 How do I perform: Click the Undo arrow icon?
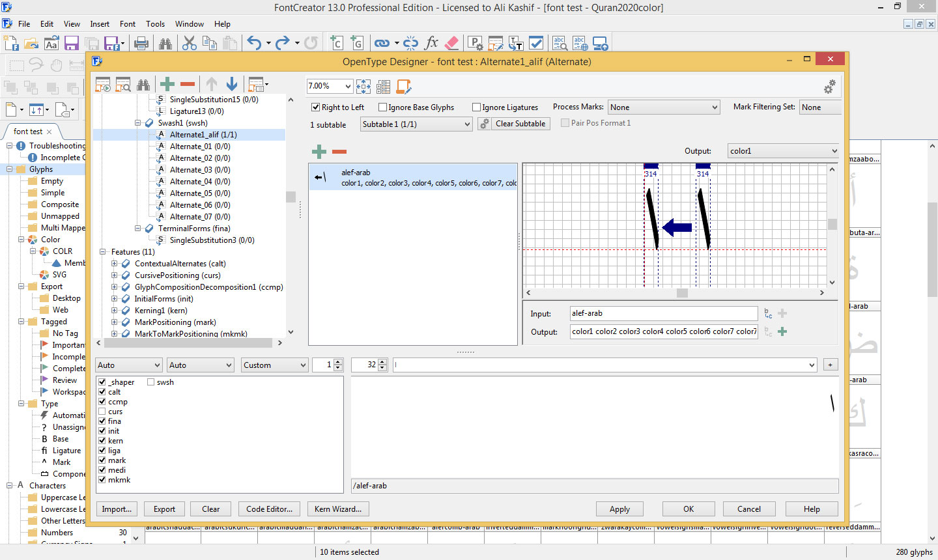pyautogui.click(x=254, y=44)
